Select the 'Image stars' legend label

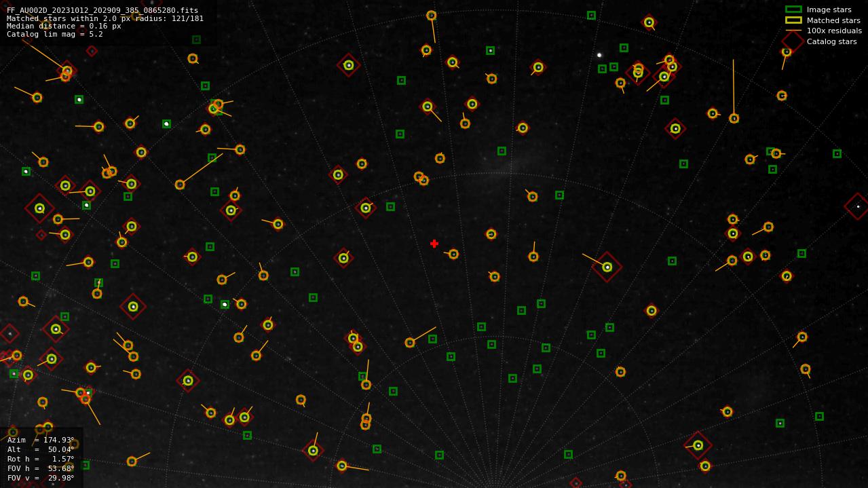(x=829, y=10)
